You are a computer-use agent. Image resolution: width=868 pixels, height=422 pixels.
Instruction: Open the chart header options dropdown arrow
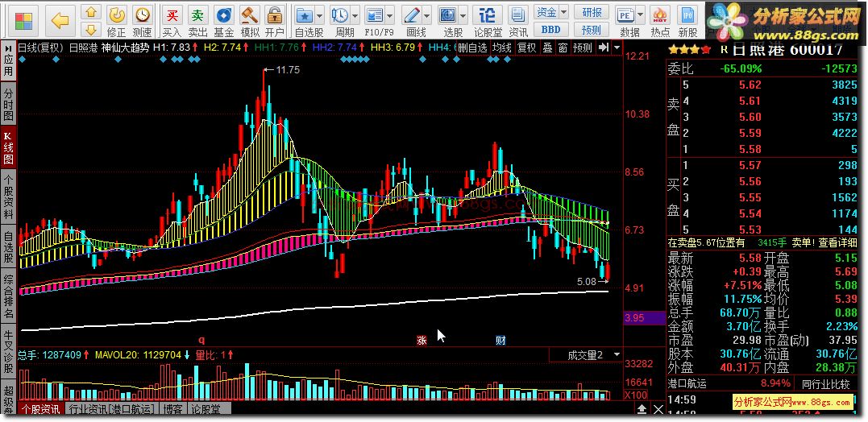(617, 48)
